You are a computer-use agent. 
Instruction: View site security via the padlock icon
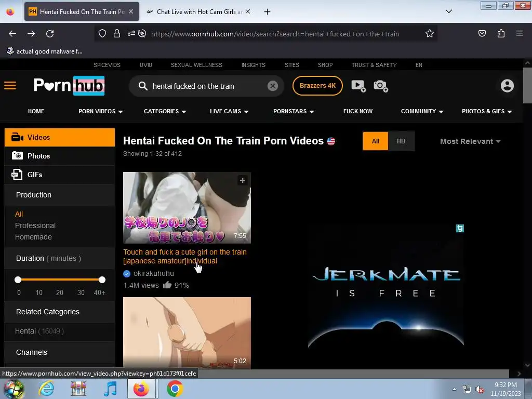tap(117, 33)
